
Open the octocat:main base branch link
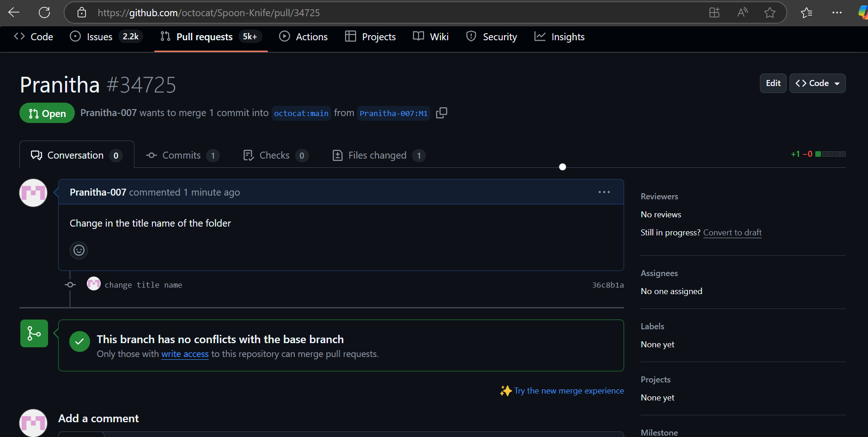pyautogui.click(x=301, y=113)
